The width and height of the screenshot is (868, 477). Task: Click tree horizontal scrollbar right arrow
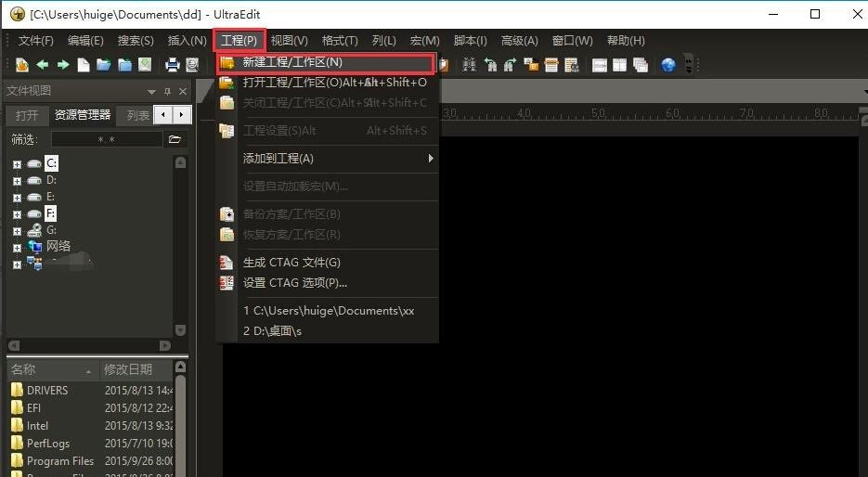pyautogui.click(x=165, y=345)
